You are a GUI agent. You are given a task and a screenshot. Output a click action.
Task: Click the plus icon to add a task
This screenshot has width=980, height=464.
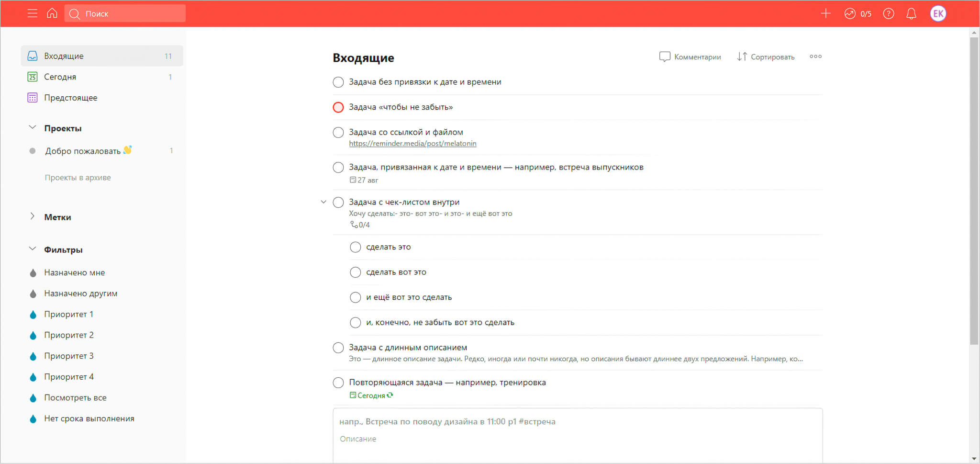(x=825, y=13)
